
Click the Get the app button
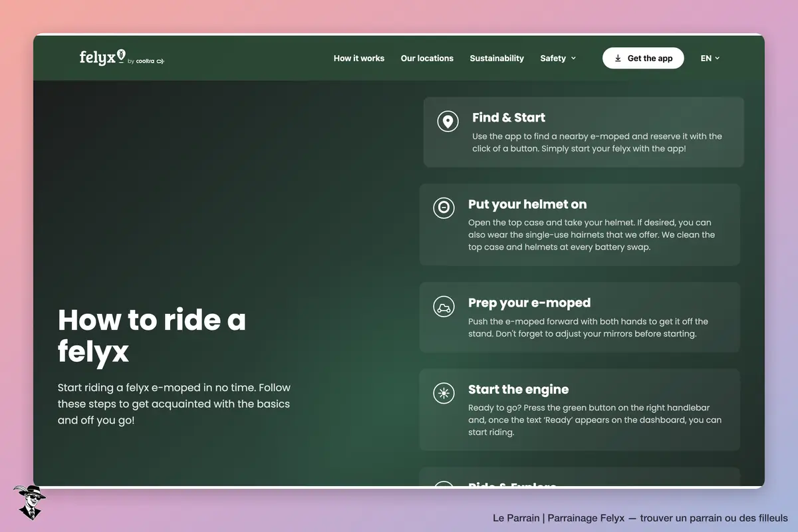(x=643, y=59)
